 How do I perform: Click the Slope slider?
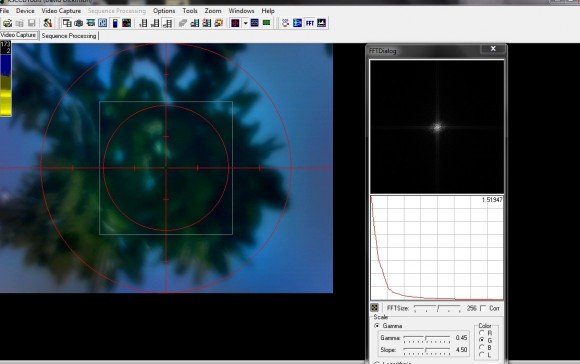pyautogui.click(x=426, y=350)
